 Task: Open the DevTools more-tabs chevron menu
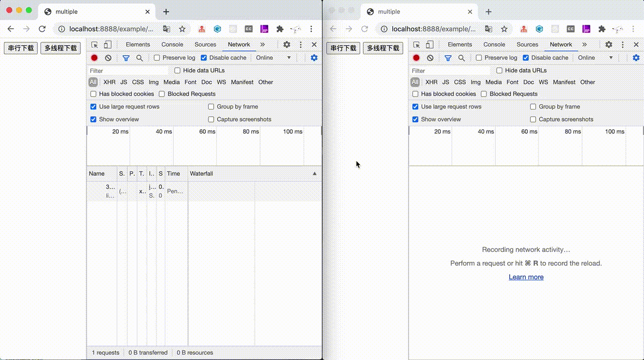point(263,45)
